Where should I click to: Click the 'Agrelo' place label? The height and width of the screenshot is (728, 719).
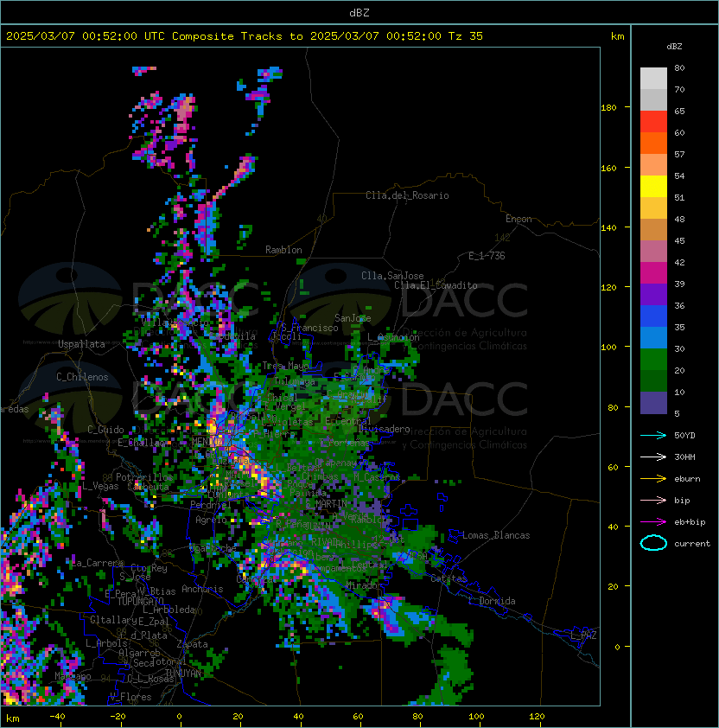[211, 520]
